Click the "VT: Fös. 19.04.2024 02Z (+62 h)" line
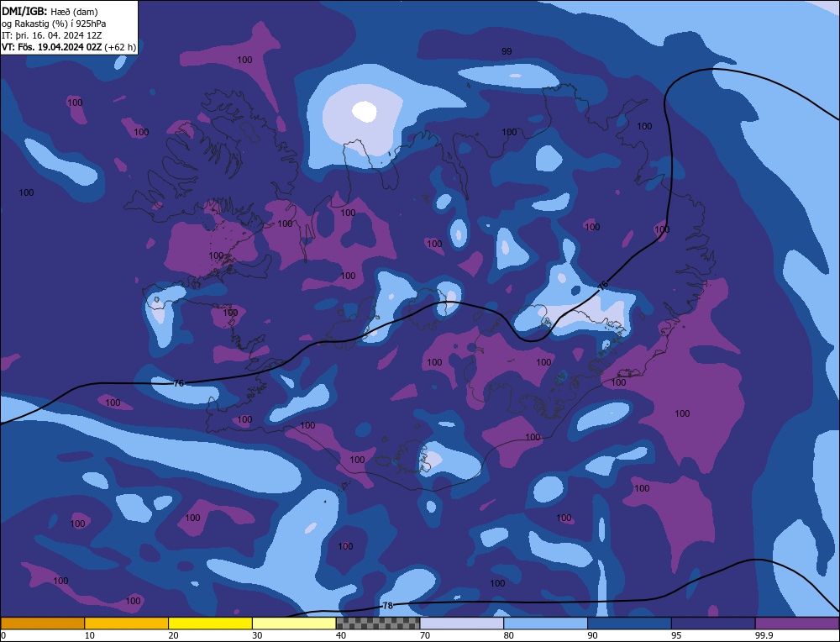 [69, 47]
